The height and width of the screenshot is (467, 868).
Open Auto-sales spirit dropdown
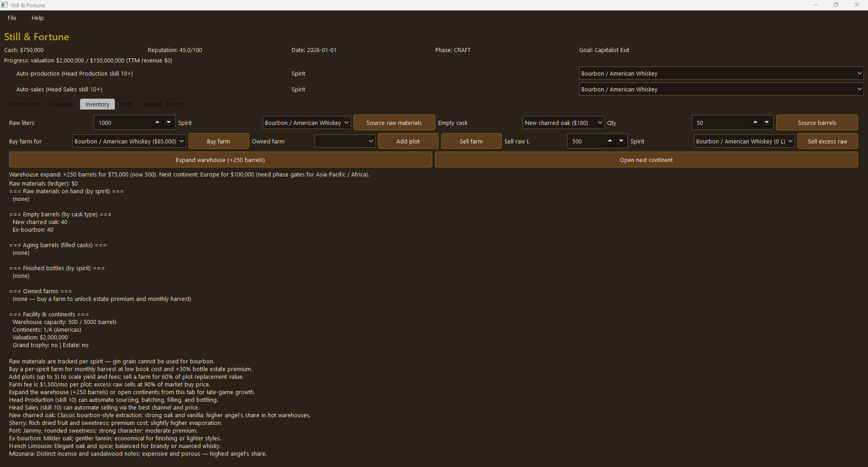pos(721,89)
